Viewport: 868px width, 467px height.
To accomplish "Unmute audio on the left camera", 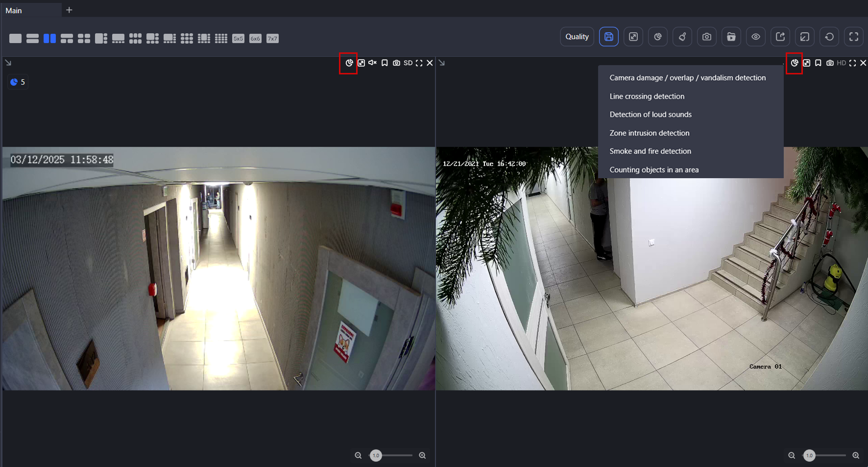I will point(372,63).
